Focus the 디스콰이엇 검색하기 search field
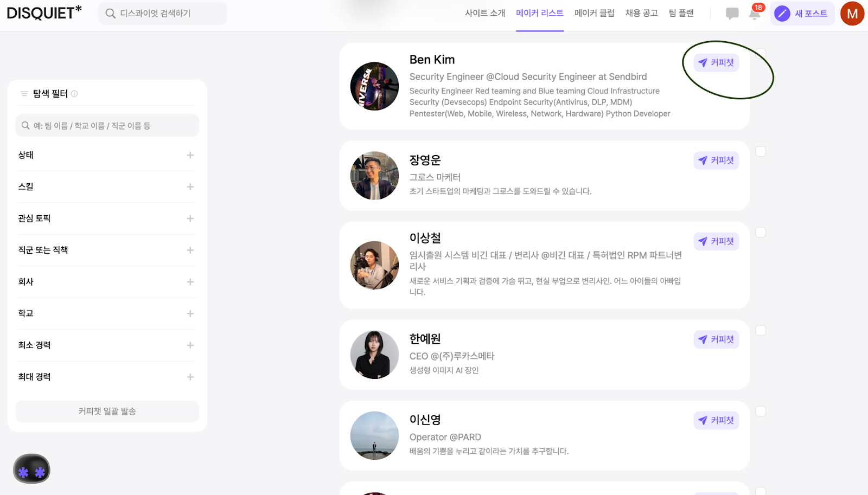The width and height of the screenshot is (868, 495). click(163, 14)
